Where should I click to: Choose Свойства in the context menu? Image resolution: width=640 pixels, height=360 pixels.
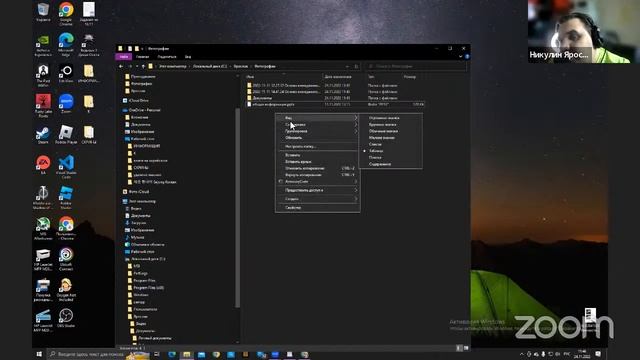[x=318, y=208]
